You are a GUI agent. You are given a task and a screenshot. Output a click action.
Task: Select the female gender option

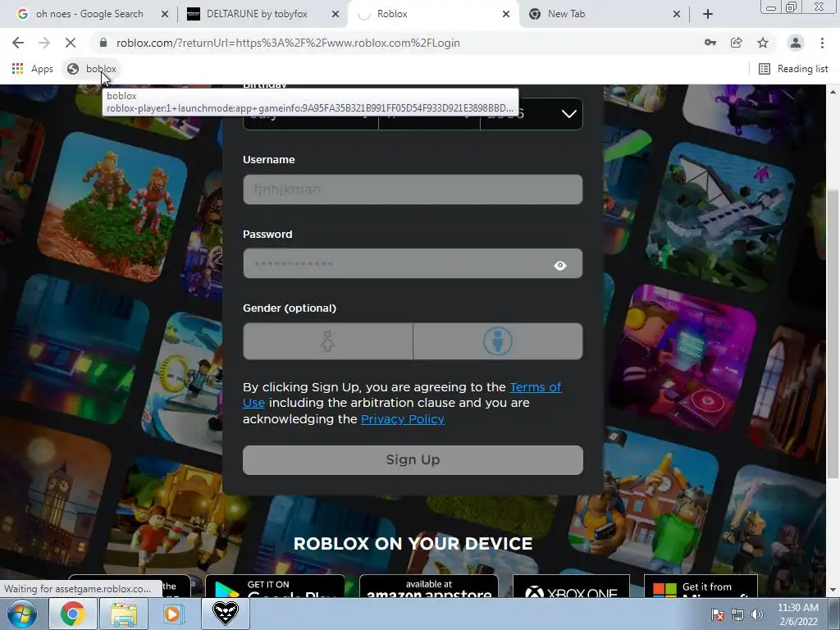coord(328,341)
